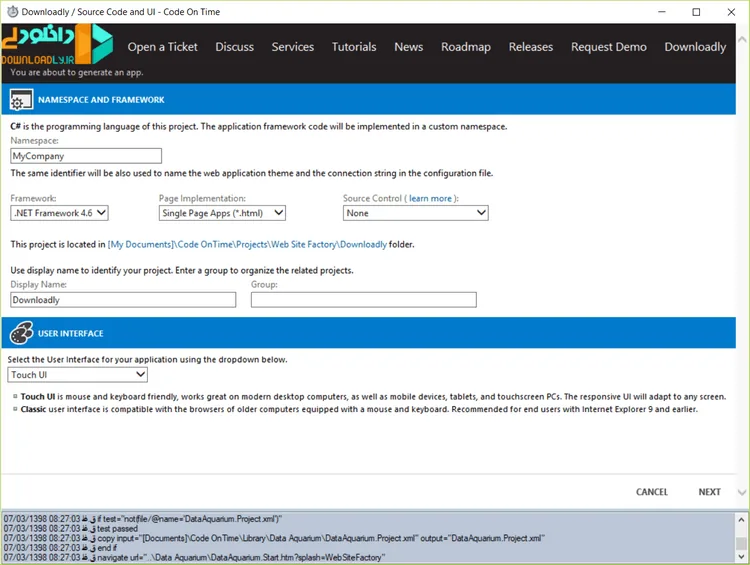Click the Downloadly logo in header
The width and height of the screenshot is (750, 565).
coord(57,44)
